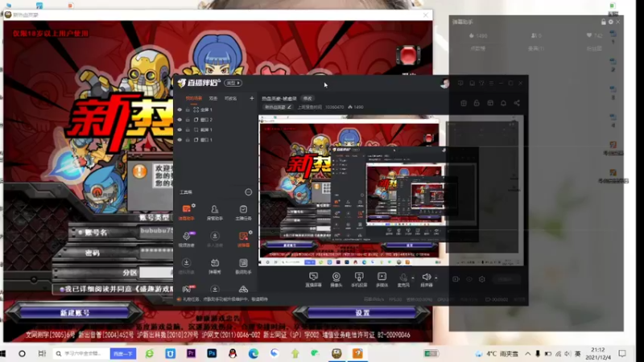Viewport: 644px width, 362px height.
Task: Lock the 全屏 1 source
Action: 188,109
